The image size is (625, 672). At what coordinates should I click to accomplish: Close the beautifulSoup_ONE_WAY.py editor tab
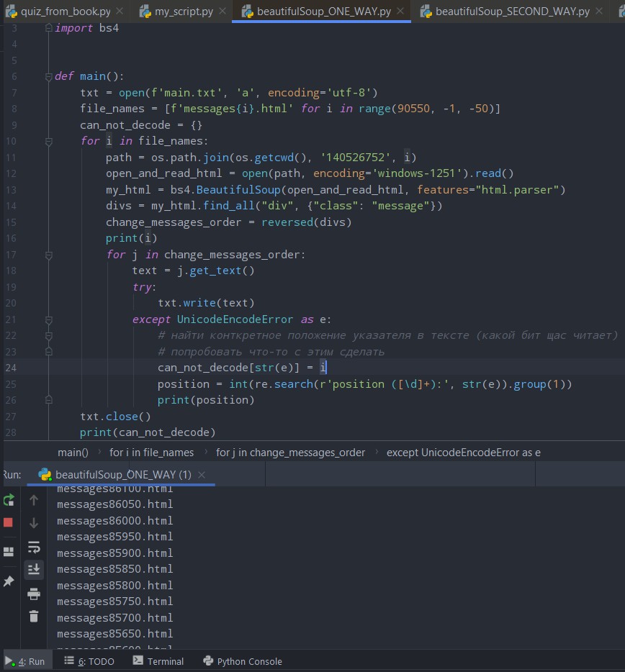[400, 11]
